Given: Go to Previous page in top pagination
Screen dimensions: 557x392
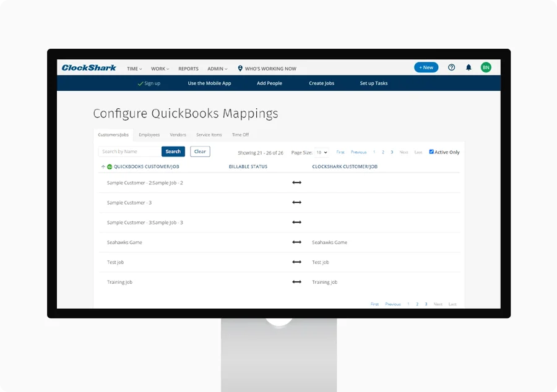Looking at the screenshot, I should point(358,152).
